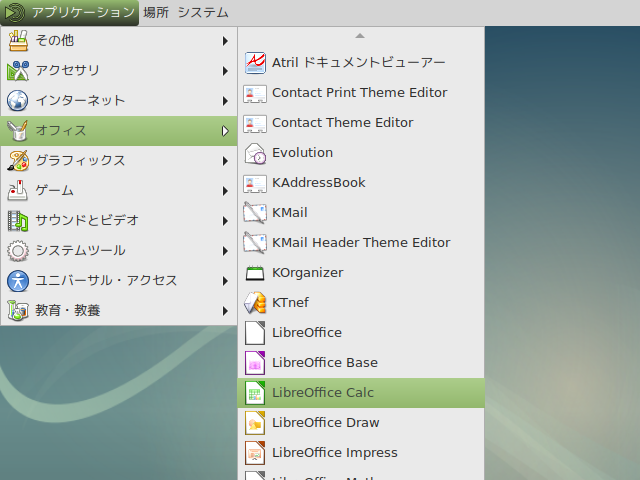Click the KMail Header Theme Editor label
The width and height of the screenshot is (640, 480).
[x=361, y=242]
